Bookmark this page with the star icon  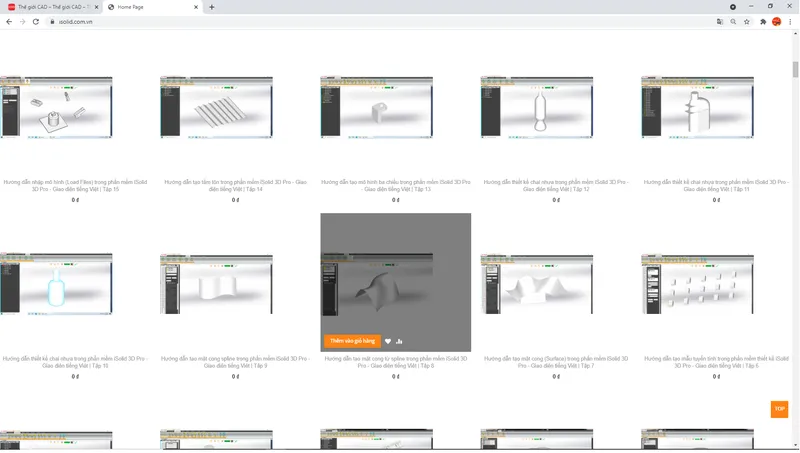pyautogui.click(x=746, y=22)
